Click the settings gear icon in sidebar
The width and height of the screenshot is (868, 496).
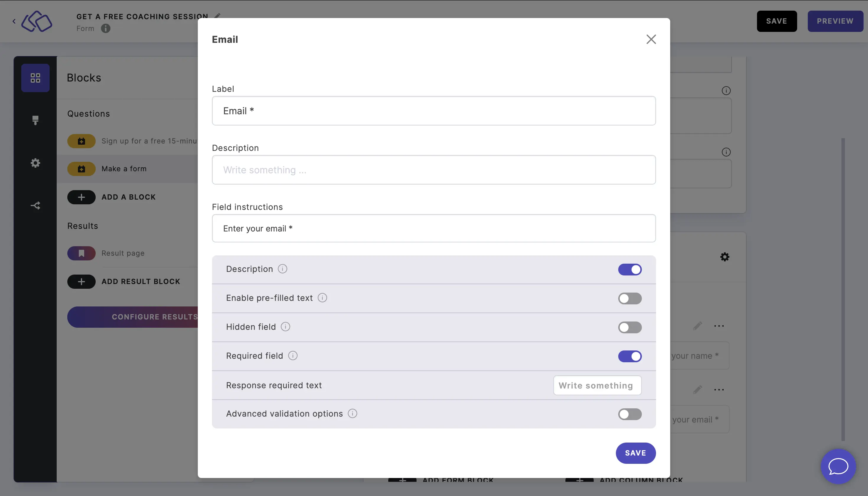[35, 163]
